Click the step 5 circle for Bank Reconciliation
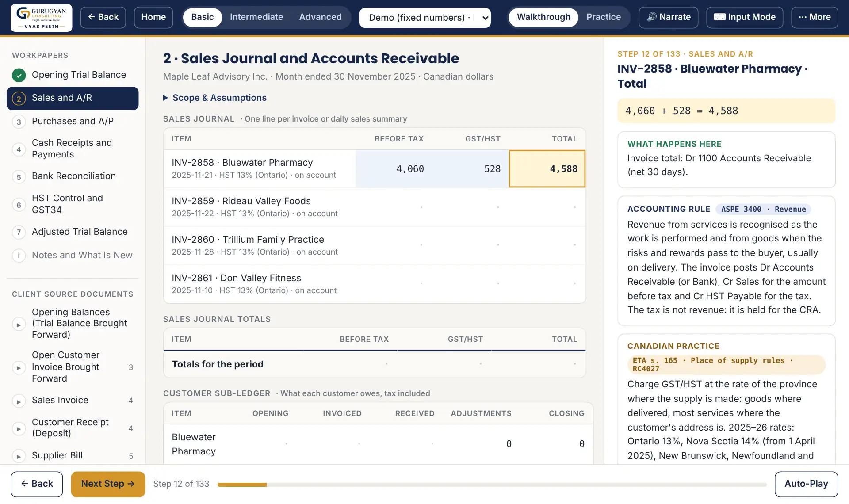 pos(19,177)
